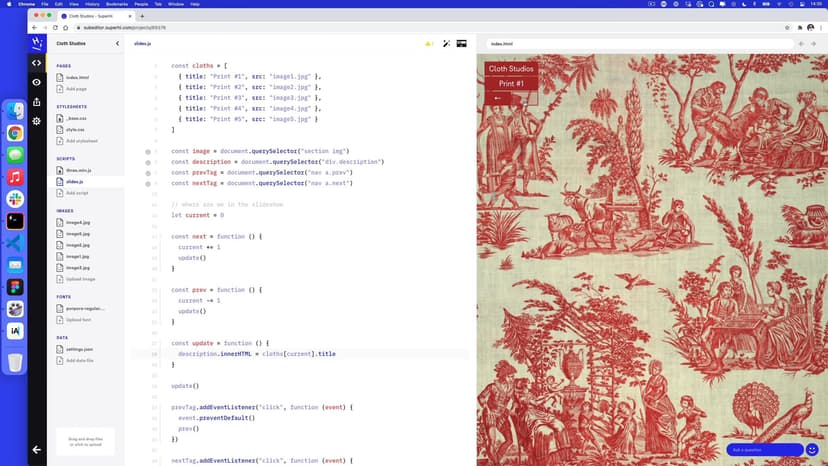Open index.html in the Pages list
The image size is (828, 466).
77,78
